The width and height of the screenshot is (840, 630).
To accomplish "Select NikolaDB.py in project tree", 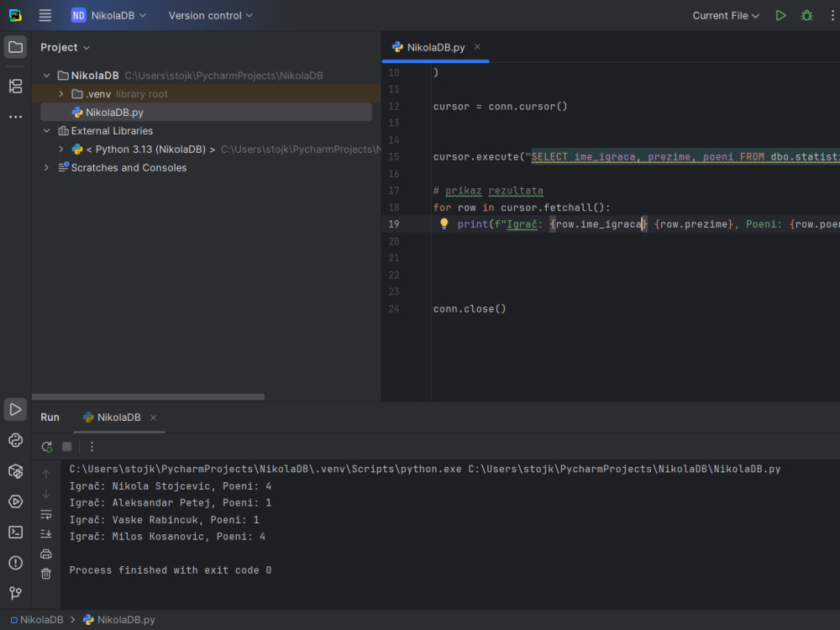I will pyautogui.click(x=207, y=112).
